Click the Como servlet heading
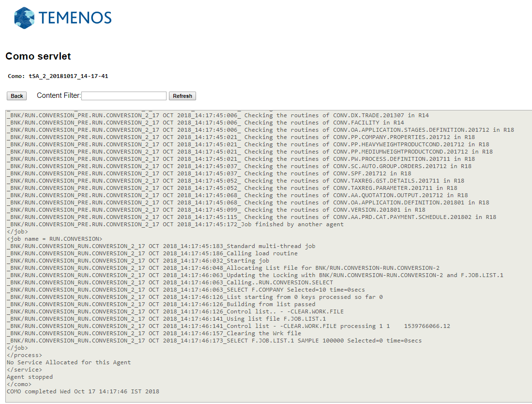 [x=38, y=56]
